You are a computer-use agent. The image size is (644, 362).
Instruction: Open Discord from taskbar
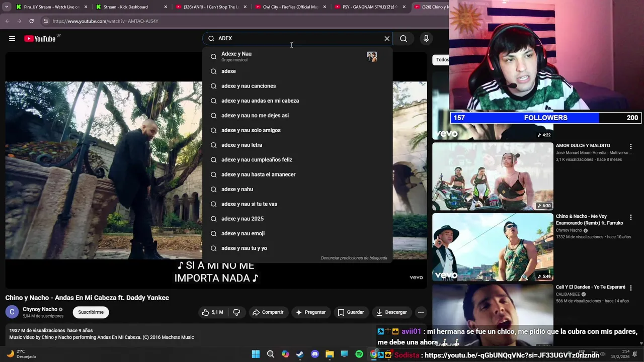[x=315, y=354]
